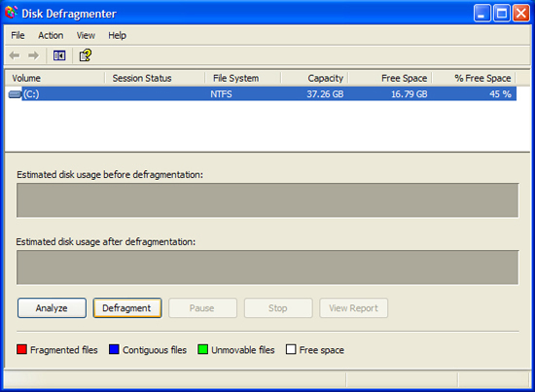
Task: Open the Action menu
Action: [51, 35]
